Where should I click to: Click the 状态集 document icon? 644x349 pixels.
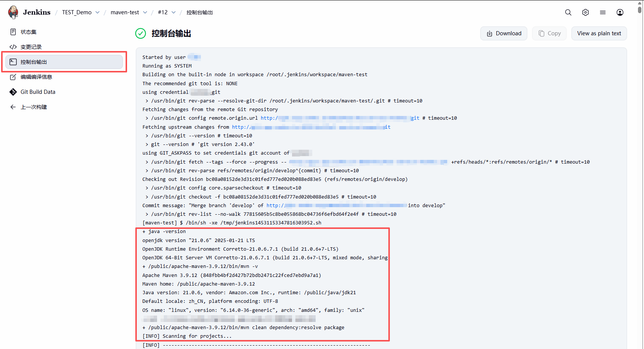(13, 32)
